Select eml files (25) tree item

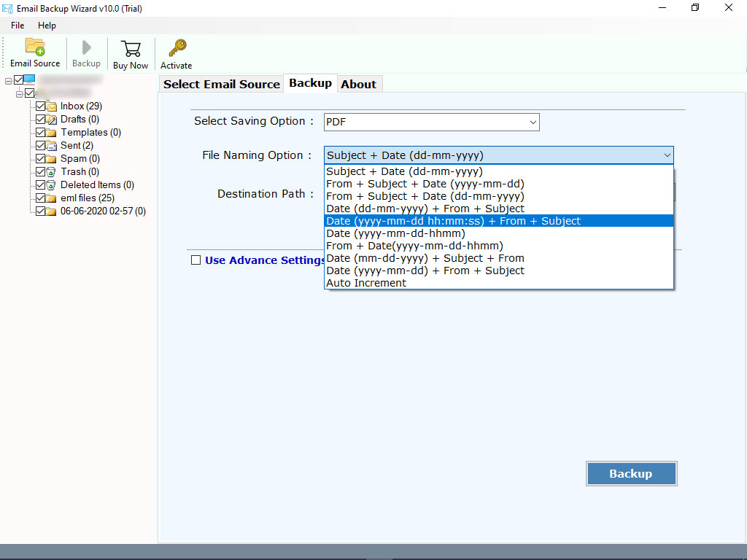pyautogui.click(x=88, y=198)
